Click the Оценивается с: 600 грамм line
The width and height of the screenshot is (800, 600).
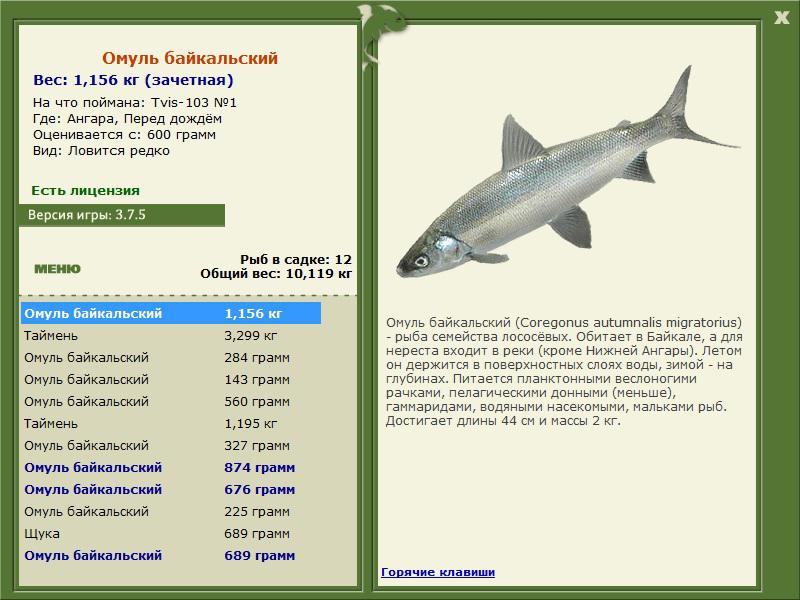tap(124, 135)
